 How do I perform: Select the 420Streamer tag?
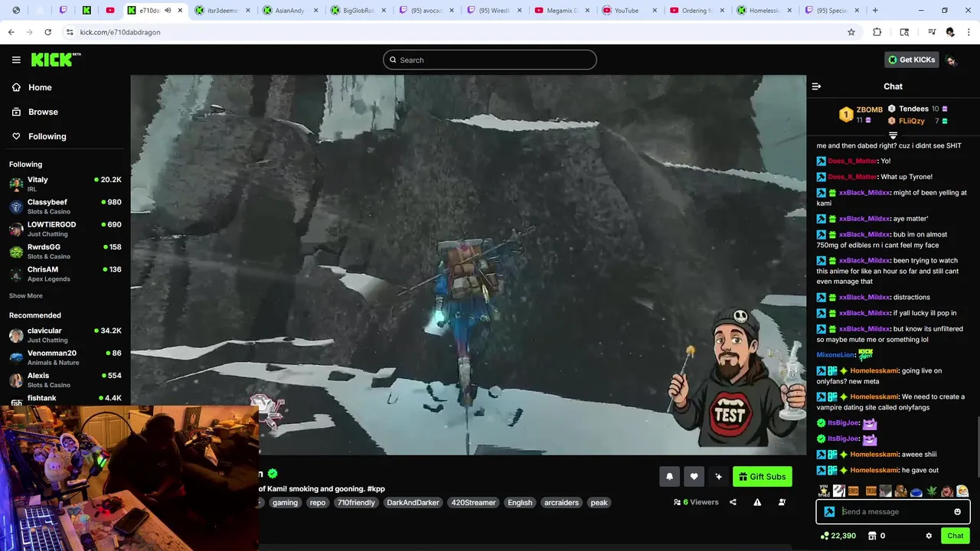473,503
